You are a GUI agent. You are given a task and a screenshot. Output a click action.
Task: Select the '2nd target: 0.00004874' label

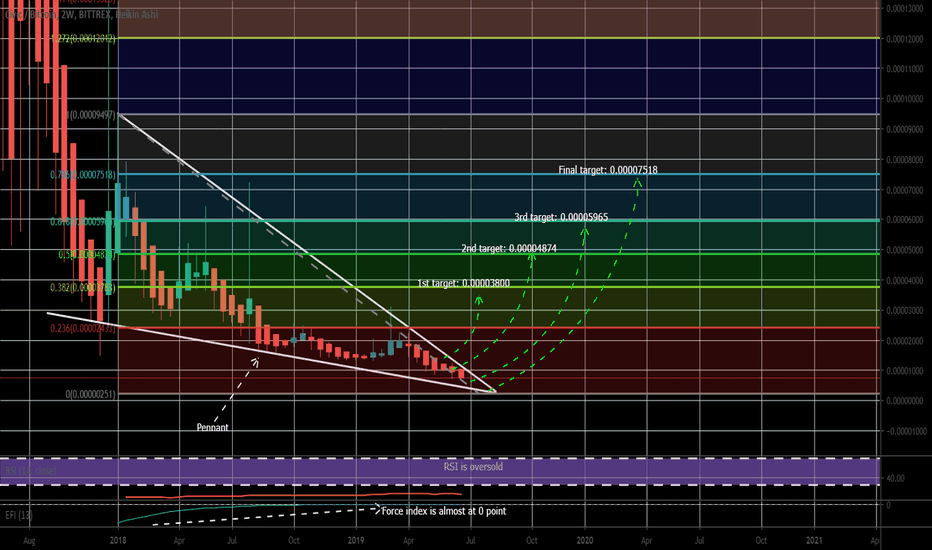click(509, 248)
